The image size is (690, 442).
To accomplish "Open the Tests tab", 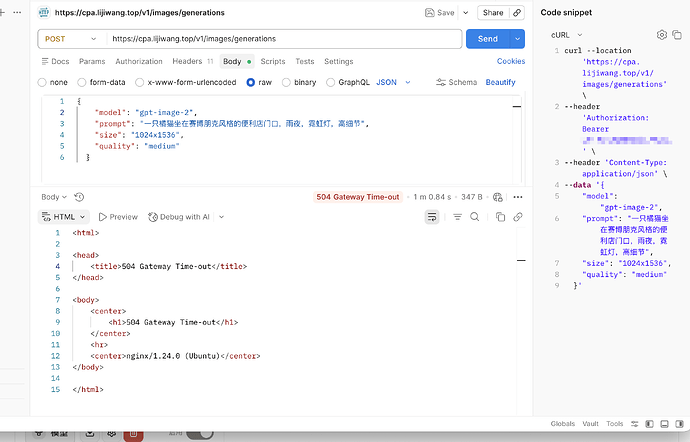I will click(305, 61).
